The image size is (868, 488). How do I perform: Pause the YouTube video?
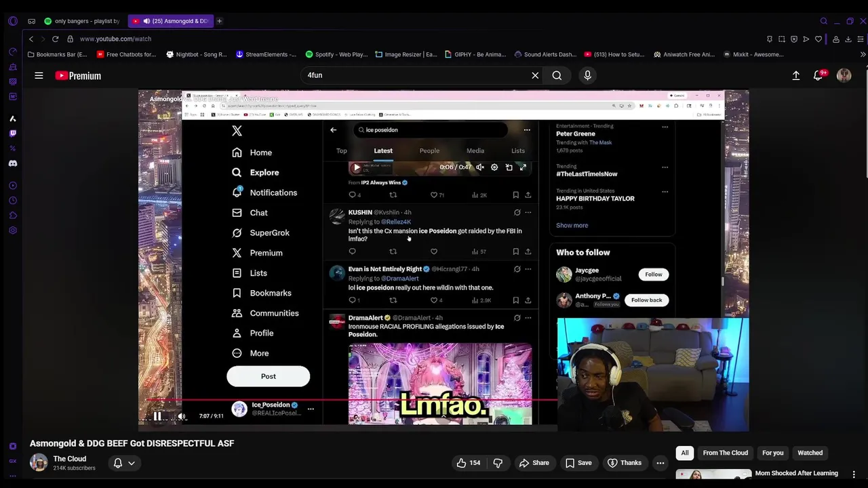click(x=157, y=416)
